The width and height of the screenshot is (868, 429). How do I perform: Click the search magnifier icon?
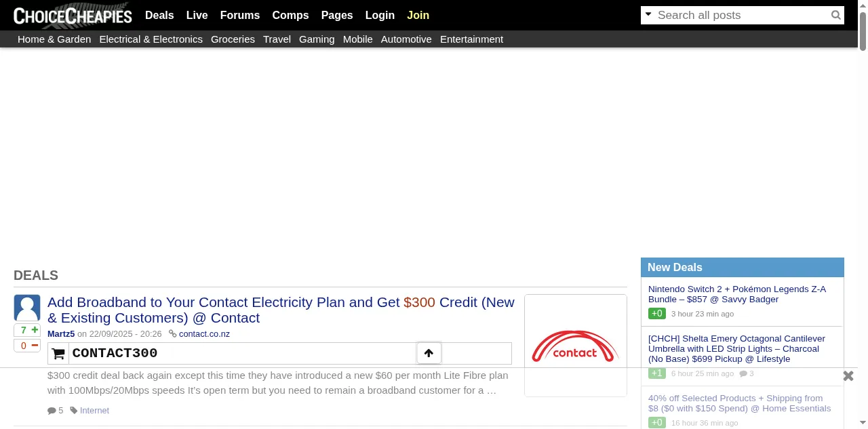point(836,15)
